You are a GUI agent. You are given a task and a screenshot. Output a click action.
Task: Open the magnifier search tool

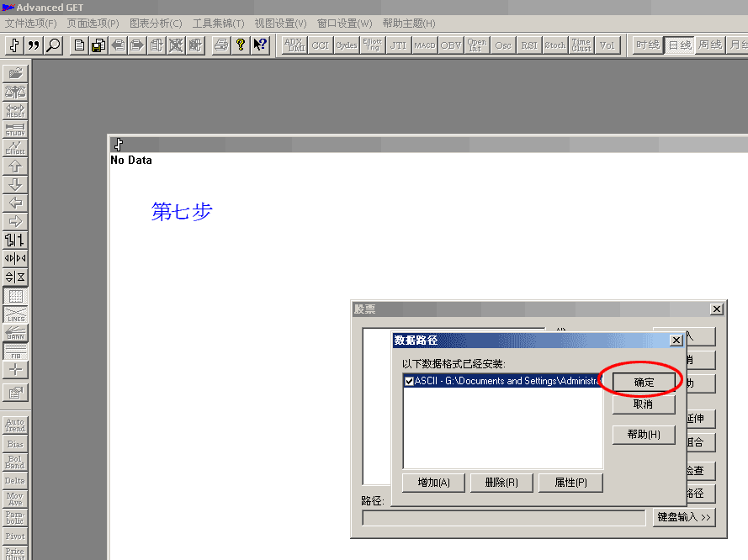(54, 45)
